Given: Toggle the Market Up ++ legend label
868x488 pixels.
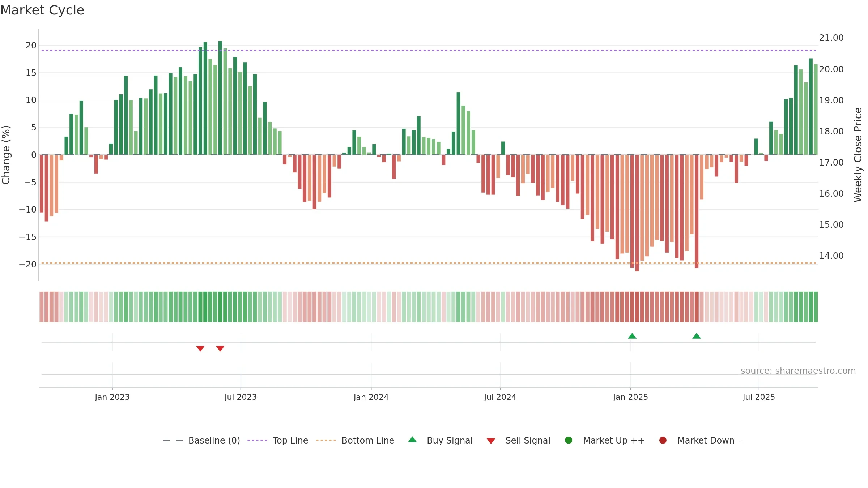Looking at the screenshot, I should pos(614,441).
